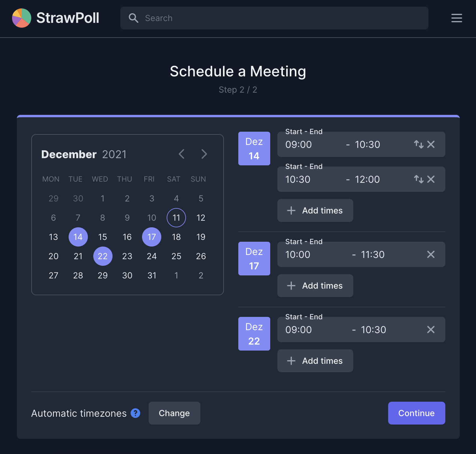Add times for Dez 17

[x=315, y=286]
